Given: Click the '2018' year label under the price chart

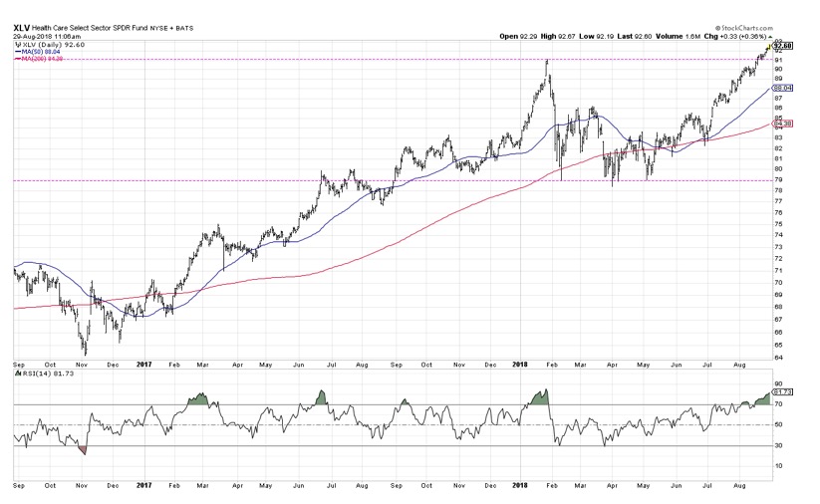Looking at the screenshot, I should click(x=520, y=365).
